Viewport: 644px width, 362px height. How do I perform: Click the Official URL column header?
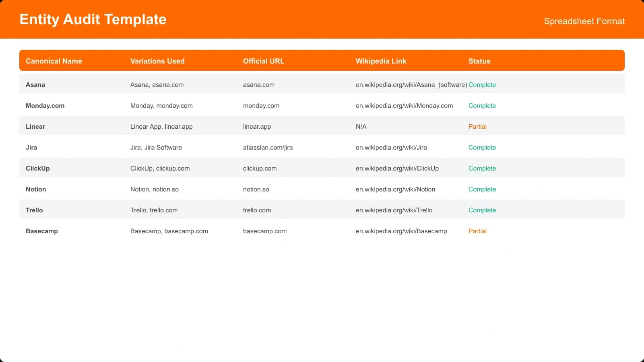click(263, 61)
